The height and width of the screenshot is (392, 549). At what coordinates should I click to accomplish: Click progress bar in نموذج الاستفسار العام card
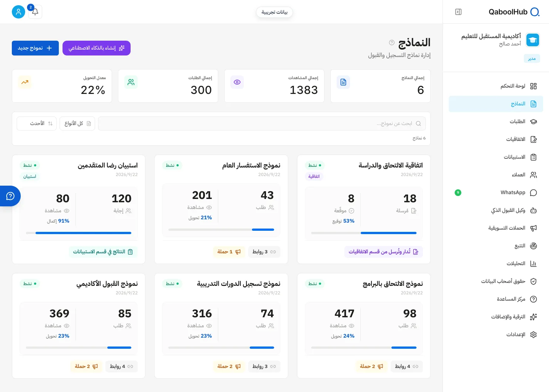(221, 230)
